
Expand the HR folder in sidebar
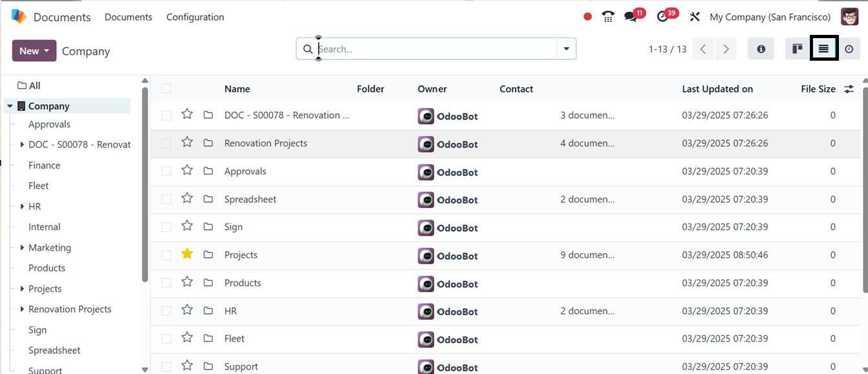pyautogui.click(x=23, y=207)
